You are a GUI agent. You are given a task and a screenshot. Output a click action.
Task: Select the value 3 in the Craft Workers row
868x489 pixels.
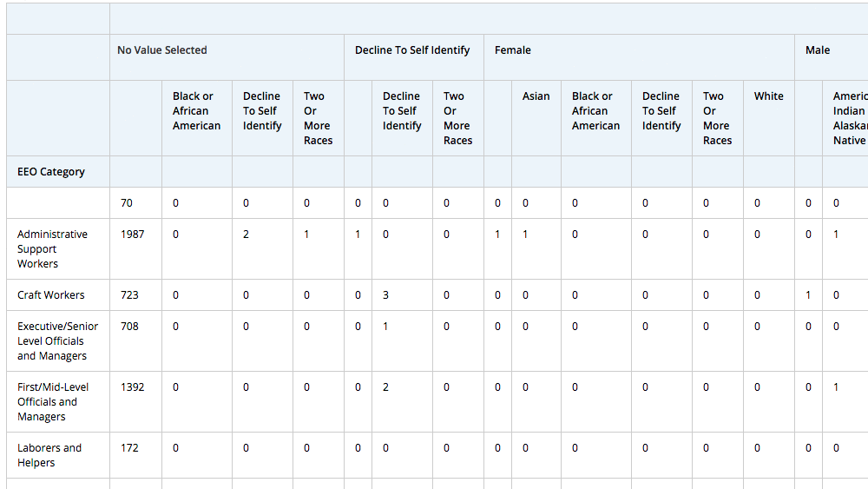385,295
